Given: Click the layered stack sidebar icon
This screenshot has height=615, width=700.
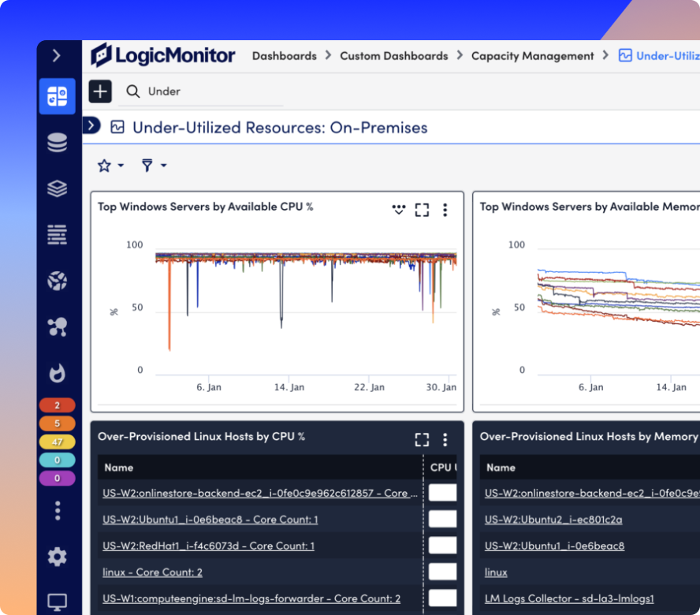Looking at the screenshot, I should point(57,188).
